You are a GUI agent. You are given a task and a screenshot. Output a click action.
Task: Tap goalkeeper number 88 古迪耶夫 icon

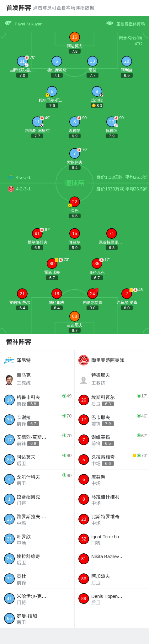click(x=74, y=316)
